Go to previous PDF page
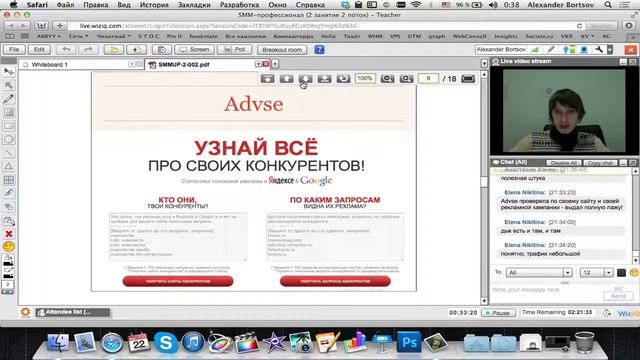The width and height of the screenshot is (640, 360). click(287, 78)
